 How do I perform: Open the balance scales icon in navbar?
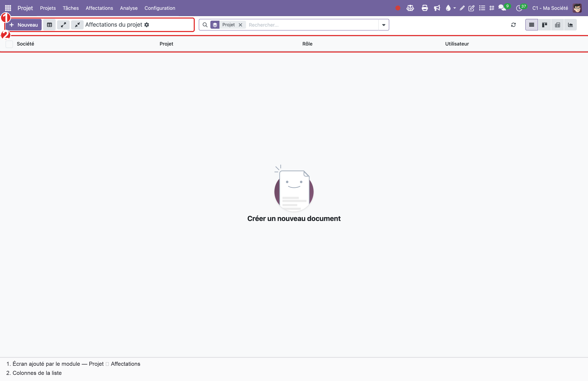tap(410, 8)
